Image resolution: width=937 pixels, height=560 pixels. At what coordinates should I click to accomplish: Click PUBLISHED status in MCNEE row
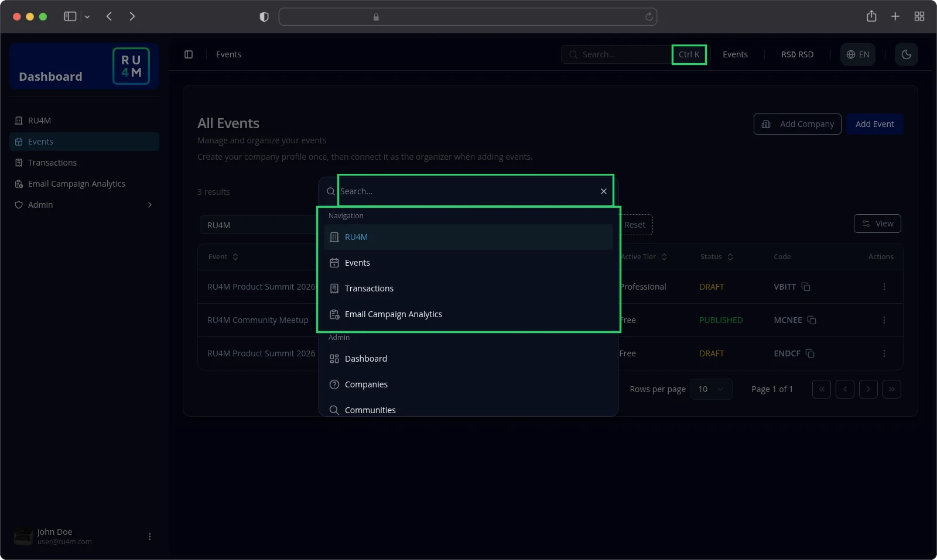(721, 320)
